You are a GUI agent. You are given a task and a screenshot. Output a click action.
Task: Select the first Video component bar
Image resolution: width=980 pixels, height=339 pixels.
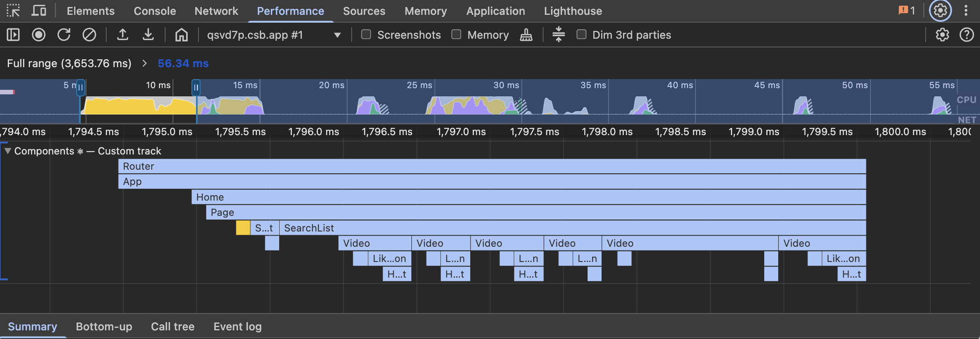pyautogui.click(x=375, y=243)
